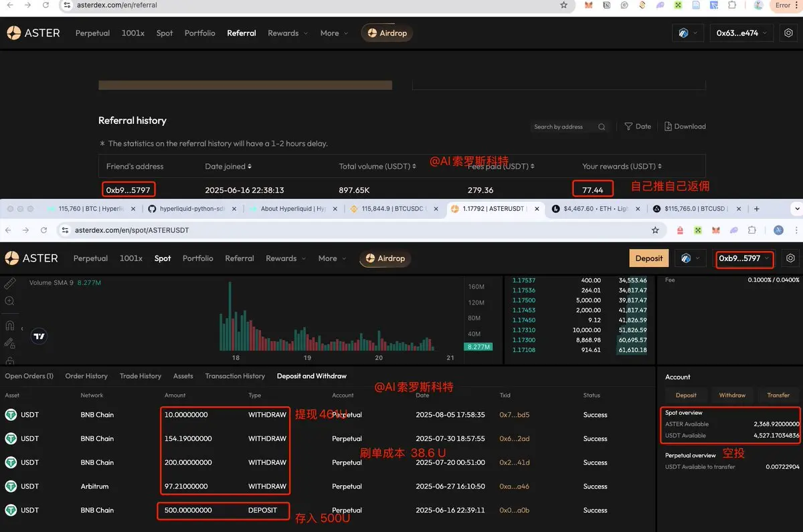Download the referral history
This screenshot has height=532, width=803.
point(685,126)
